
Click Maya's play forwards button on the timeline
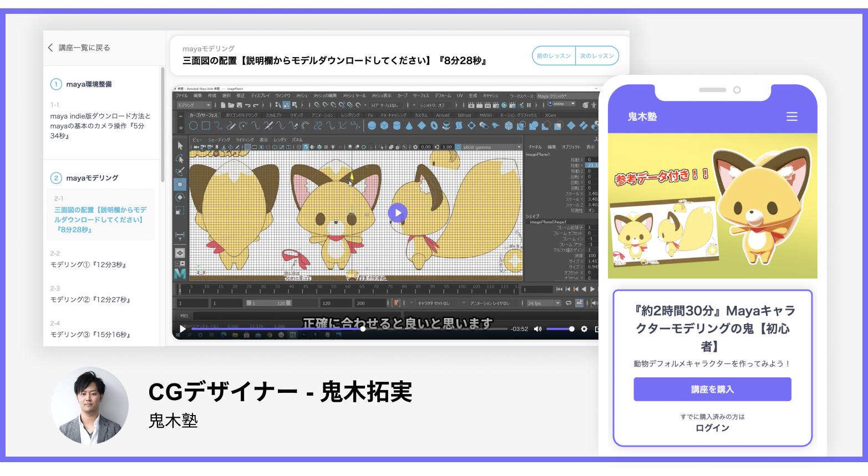coord(592,289)
